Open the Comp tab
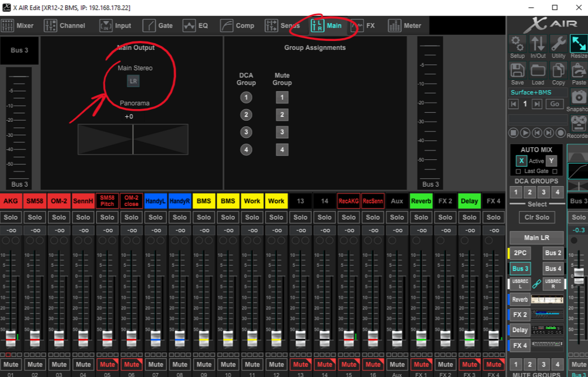 coord(237,25)
